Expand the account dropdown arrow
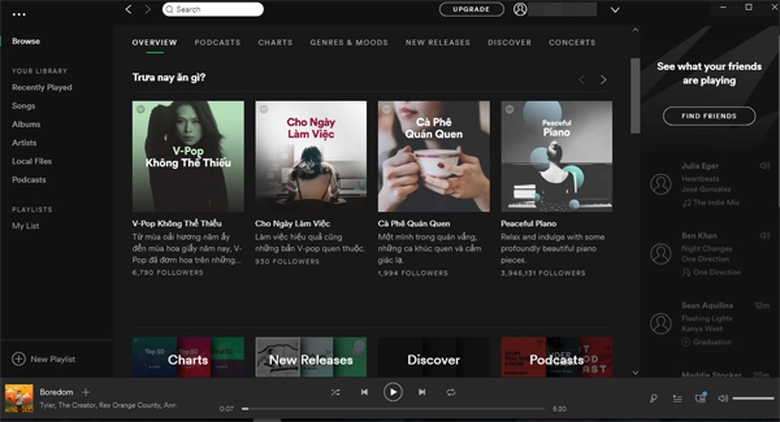The image size is (780, 422). (x=615, y=10)
